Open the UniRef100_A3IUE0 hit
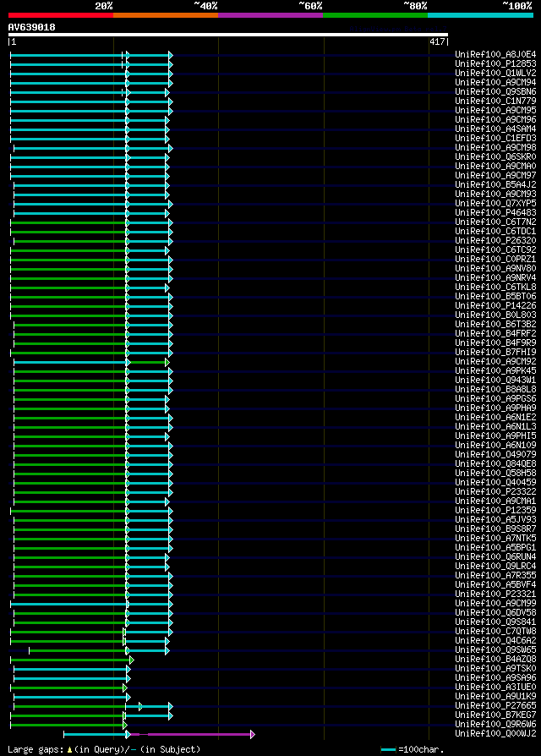 click(x=495, y=687)
